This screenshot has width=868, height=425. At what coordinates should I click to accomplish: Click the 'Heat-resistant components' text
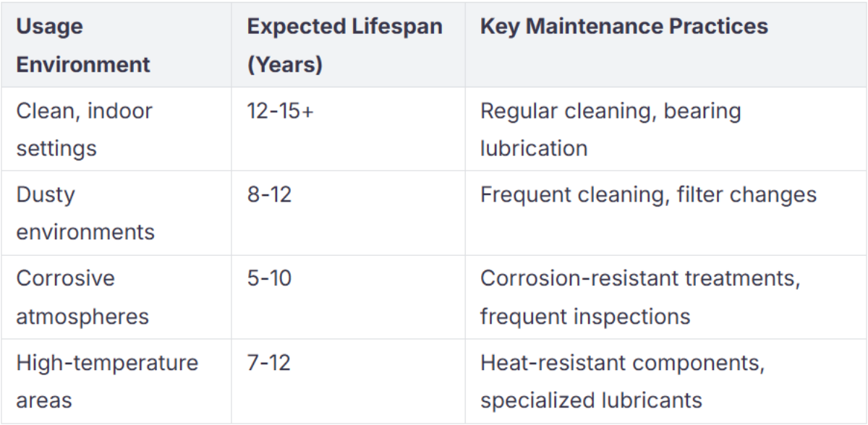pyautogui.click(x=621, y=362)
